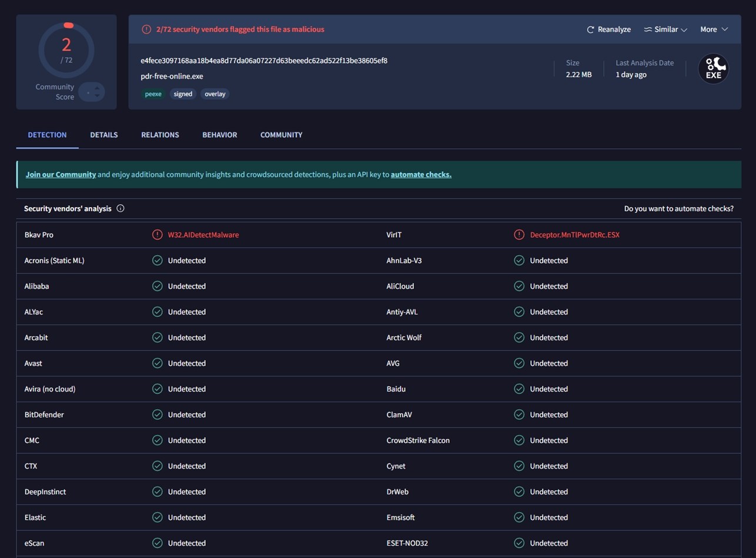Open the info icon next to Security vendors' analysis

(121, 208)
